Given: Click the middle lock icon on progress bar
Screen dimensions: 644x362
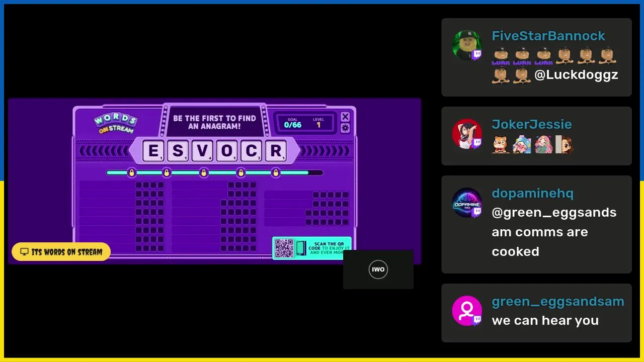Looking at the screenshot, I should [204, 173].
